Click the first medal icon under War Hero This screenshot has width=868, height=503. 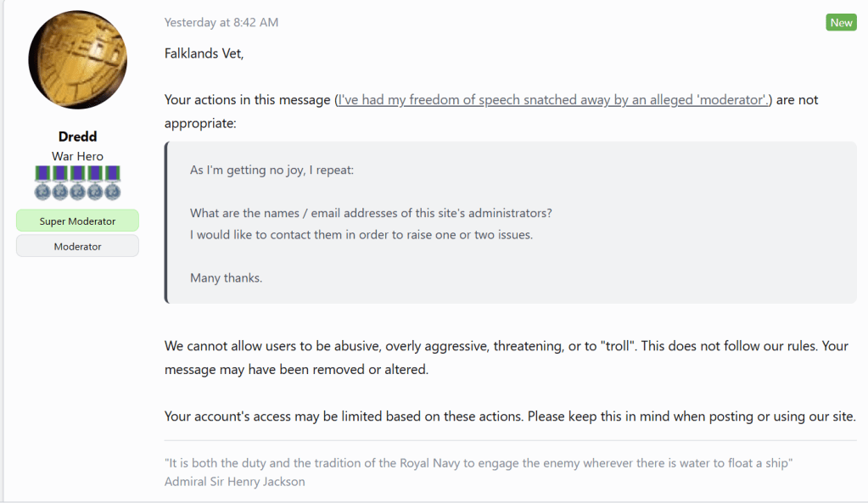tap(42, 182)
